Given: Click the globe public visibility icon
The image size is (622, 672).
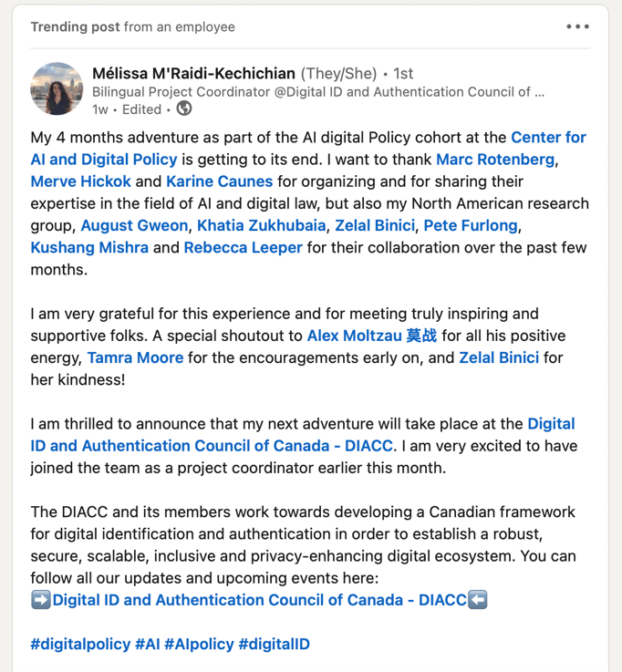Looking at the screenshot, I should tap(184, 109).
